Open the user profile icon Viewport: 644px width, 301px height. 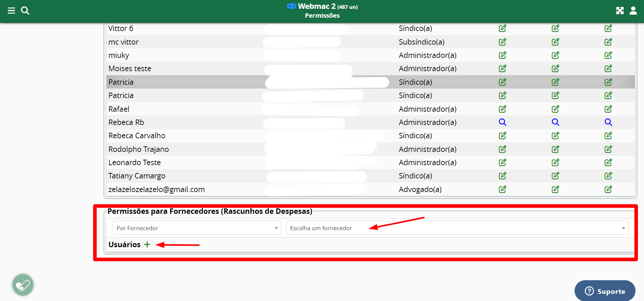[x=633, y=11]
